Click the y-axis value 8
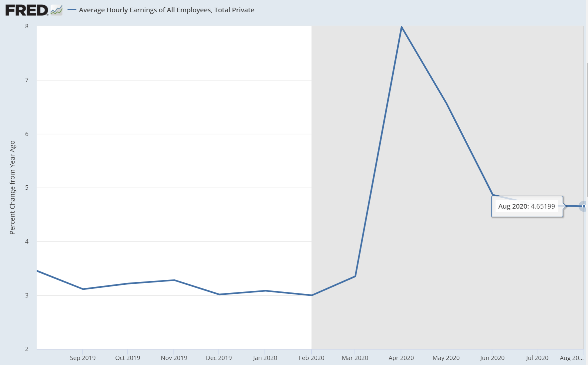588x365 pixels. (x=27, y=26)
